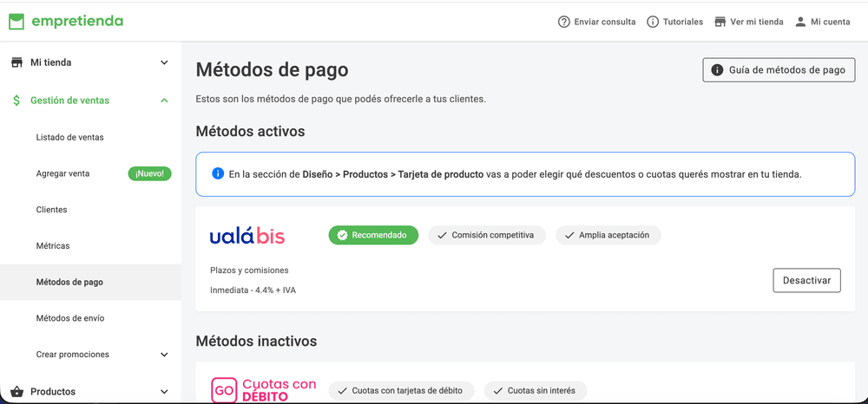Click the question mark icon beside Enviar consulta
The height and width of the screenshot is (404, 868).
[563, 22]
